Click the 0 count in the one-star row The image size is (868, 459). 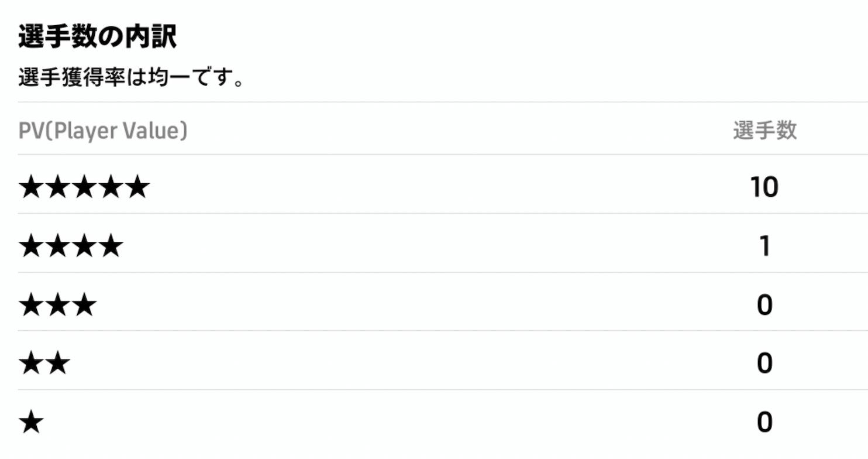point(764,422)
